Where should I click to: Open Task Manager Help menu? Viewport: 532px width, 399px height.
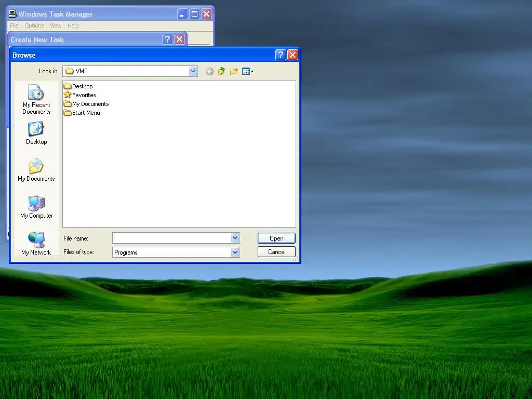tap(73, 25)
